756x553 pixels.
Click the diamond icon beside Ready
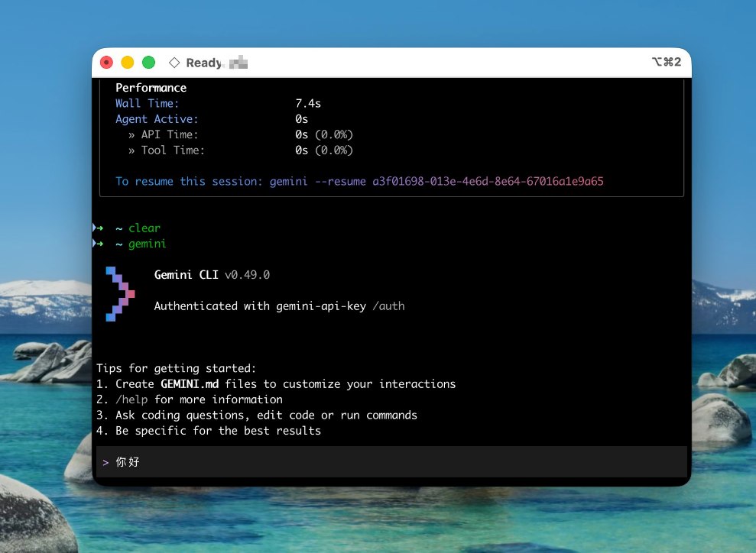[x=174, y=63]
